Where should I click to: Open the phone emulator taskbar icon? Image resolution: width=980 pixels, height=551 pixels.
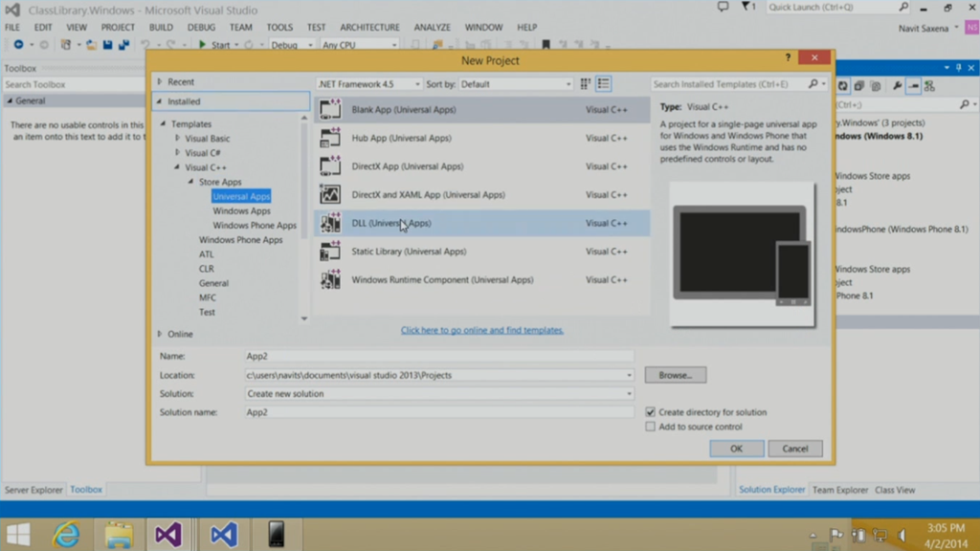[x=277, y=535]
